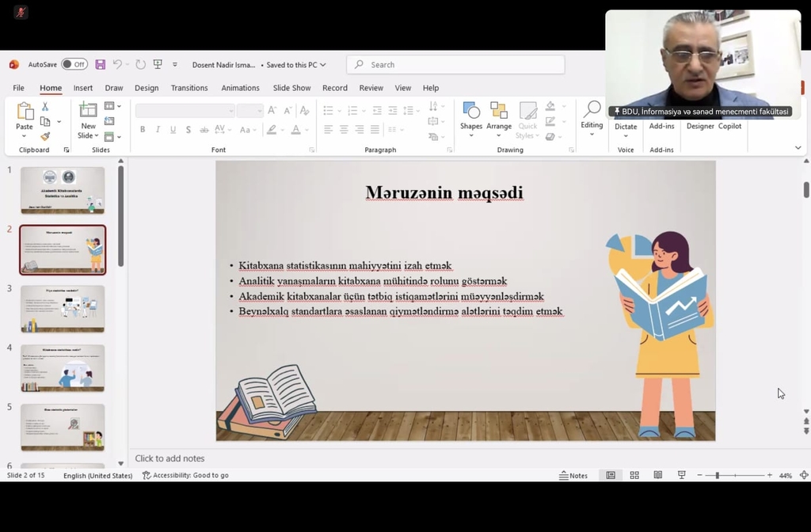Viewport: 811px width, 532px height.
Task: Toggle the AutoSave switch
Action: (x=74, y=65)
